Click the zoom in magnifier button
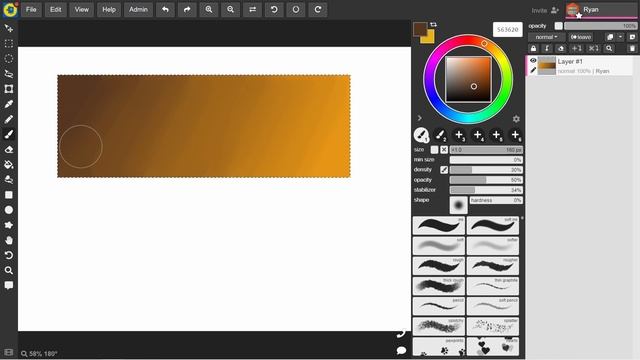 (209, 9)
